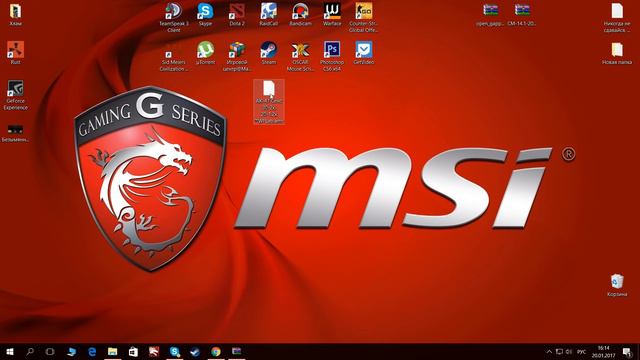
Task: Open Windows Store from the taskbar
Action: coord(133,351)
